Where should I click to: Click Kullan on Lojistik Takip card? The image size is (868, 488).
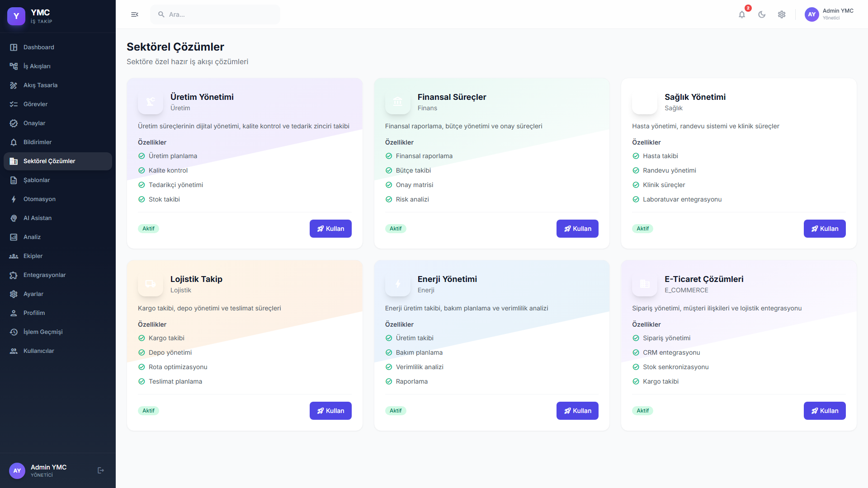[330, 411]
